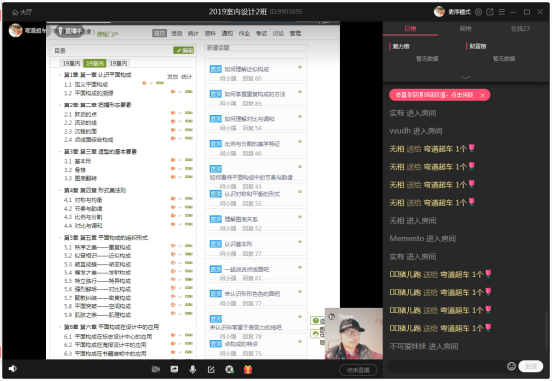Image resolution: width=552 pixels, height=381 pixels.
Task: Click the screen share icon
Action: point(174,369)
